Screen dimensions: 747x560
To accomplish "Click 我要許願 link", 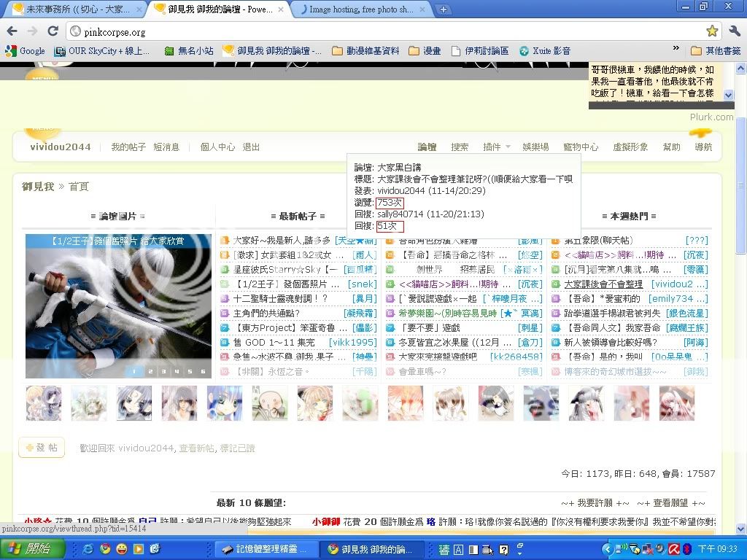I will point(595,503).
